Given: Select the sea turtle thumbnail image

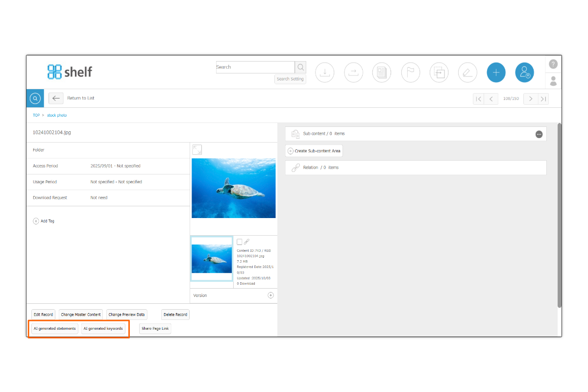Looking at the screenshot, I should (x=212, y=259).
